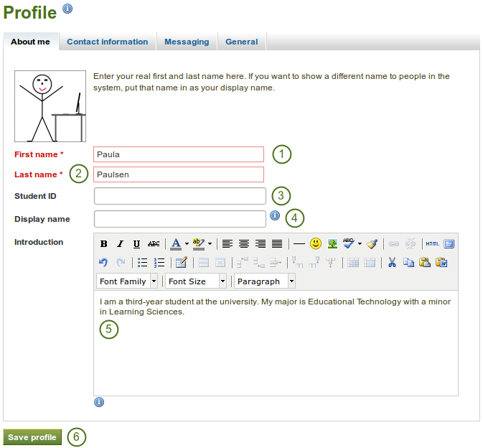Click the undo arrow icon
The width and height of the screenshot is (483, 448).
click(x=103, y=263)
